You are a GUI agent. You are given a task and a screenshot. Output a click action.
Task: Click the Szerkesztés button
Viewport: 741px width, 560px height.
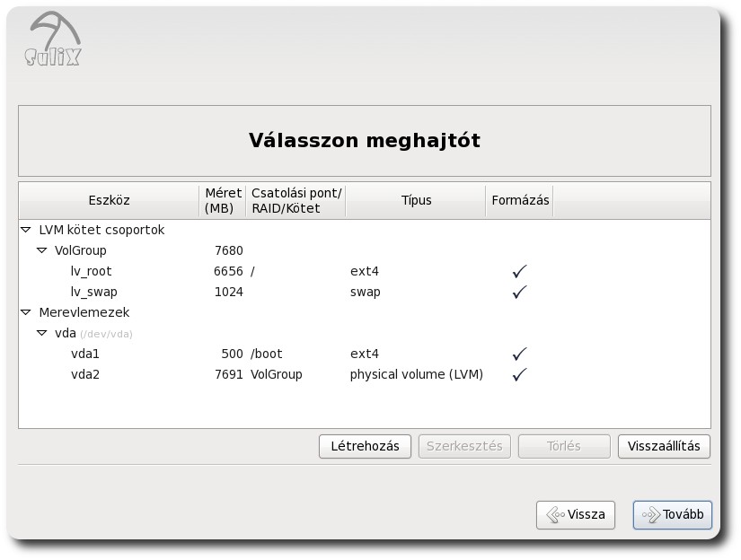(464, 446)
